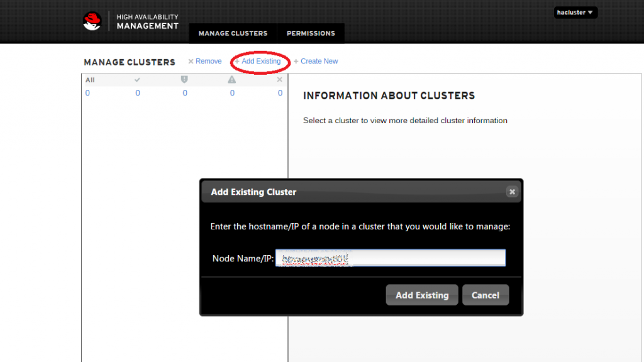Viewport: 644px width, 362px height.
Task: Click the shield exclamation status icon
Action: click(184, 80)
